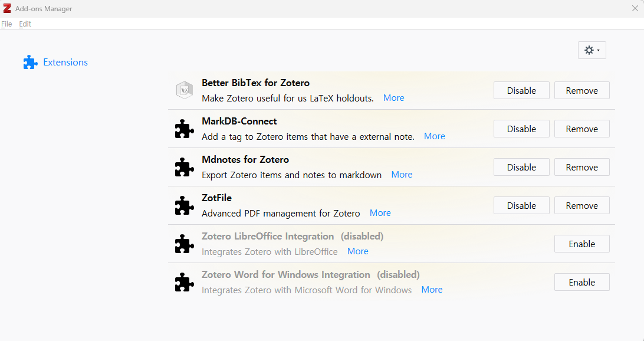Click the MarkDB-Connect puzzle piece icon
The height and width of the screenshot is (341, 644).
tap(185, 129)
